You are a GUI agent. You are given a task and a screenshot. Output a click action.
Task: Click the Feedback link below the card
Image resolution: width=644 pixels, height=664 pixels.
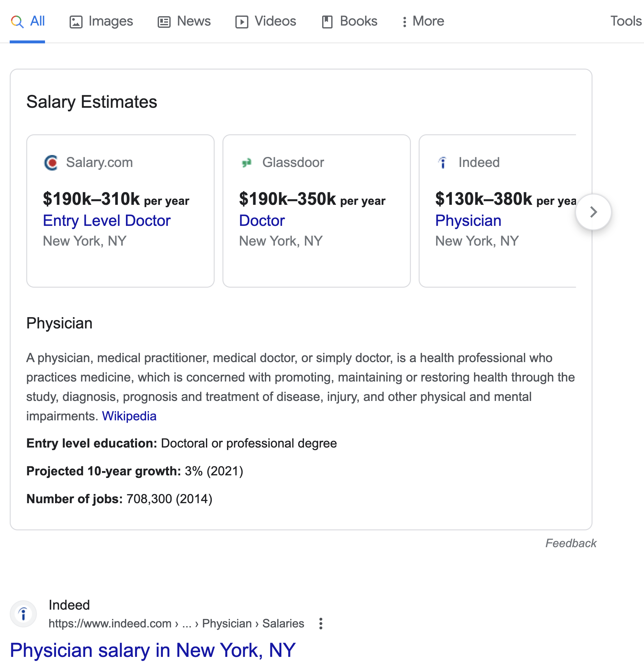[571, 543]
